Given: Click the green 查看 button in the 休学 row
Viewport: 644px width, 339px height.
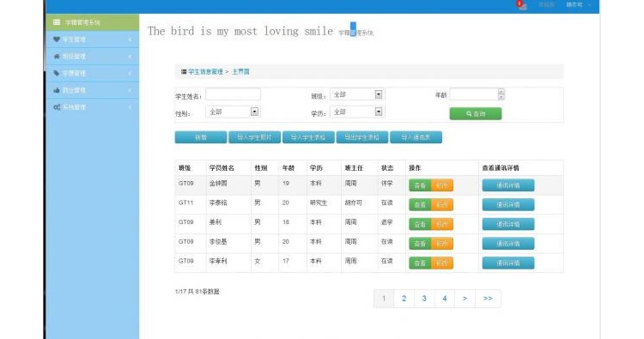Looking at the screenshot, I should click(420, 185).
